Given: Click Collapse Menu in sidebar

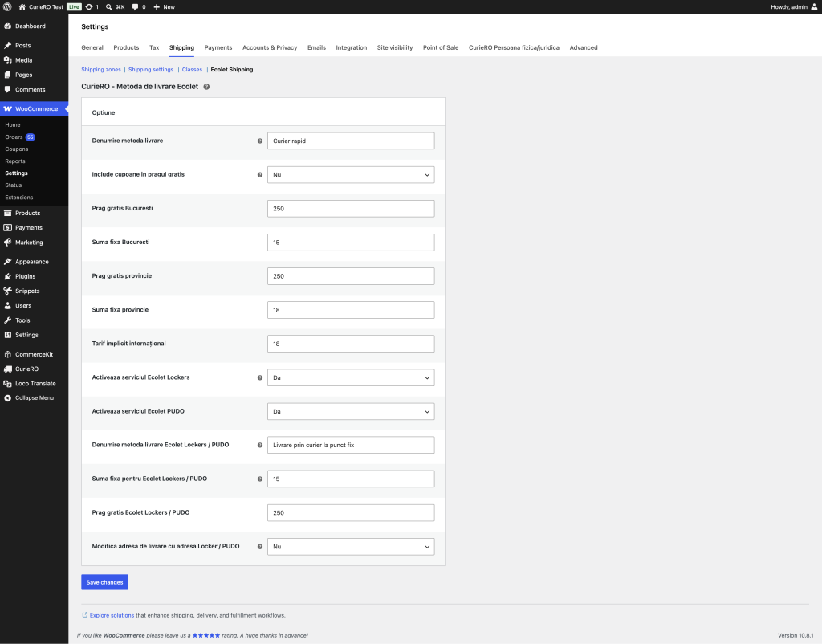Looking at the screenshot, I should coord(34,398).
